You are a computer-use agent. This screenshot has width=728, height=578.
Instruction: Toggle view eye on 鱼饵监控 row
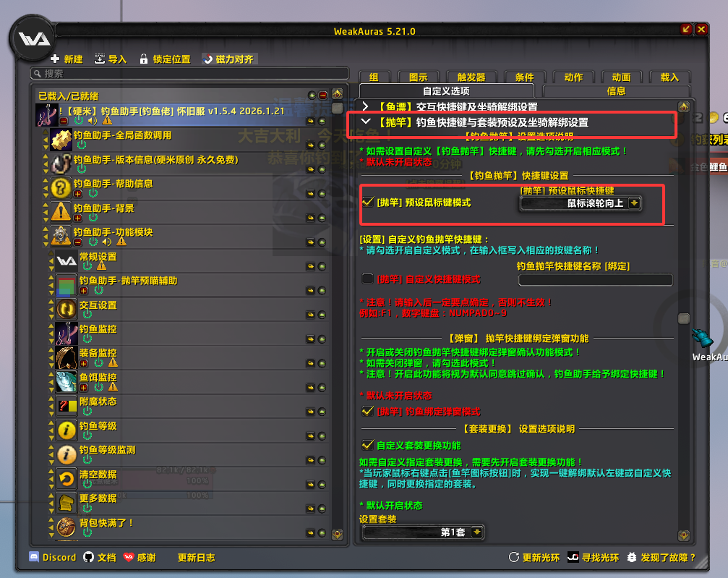tap(322, 388)
